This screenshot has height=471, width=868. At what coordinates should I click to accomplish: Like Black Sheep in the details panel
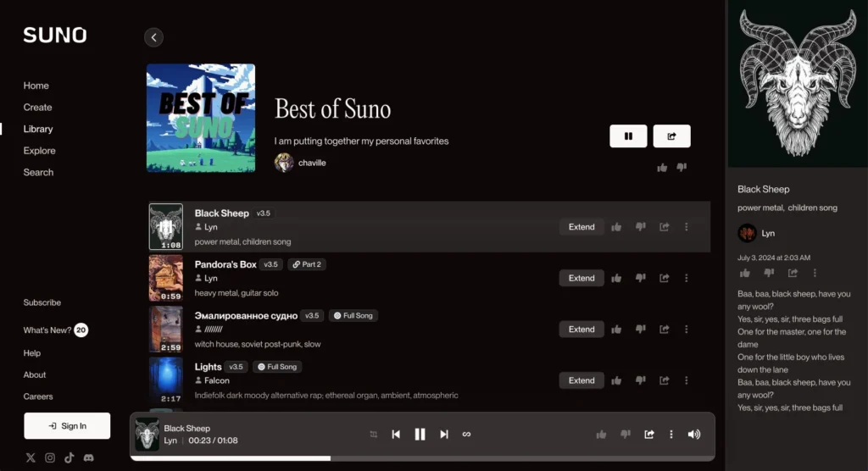click(744, 273)
